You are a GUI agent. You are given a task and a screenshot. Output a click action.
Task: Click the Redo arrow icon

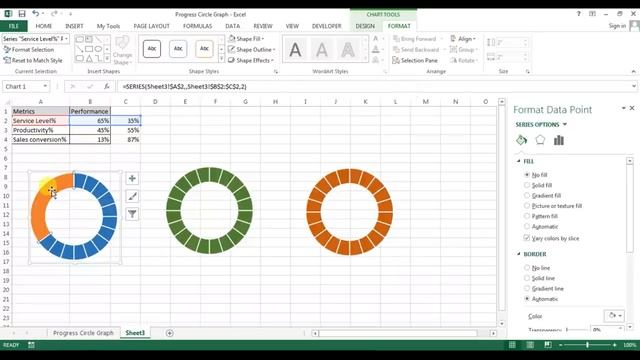[x=54, y=14]
